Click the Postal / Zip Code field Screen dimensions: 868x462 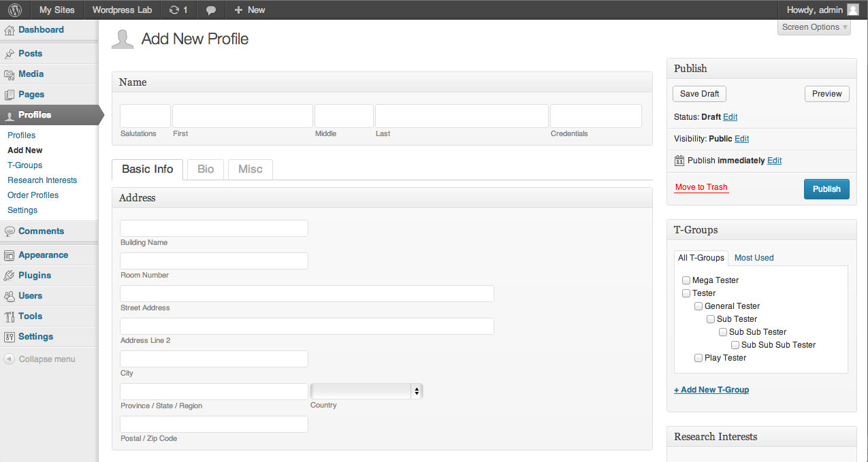click(x=214, y=425)
